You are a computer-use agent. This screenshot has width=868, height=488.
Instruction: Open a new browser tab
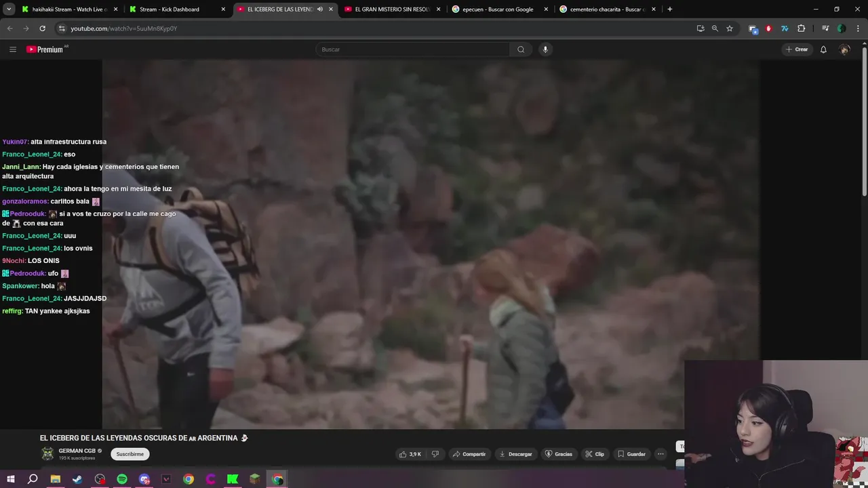click(670, 9)
